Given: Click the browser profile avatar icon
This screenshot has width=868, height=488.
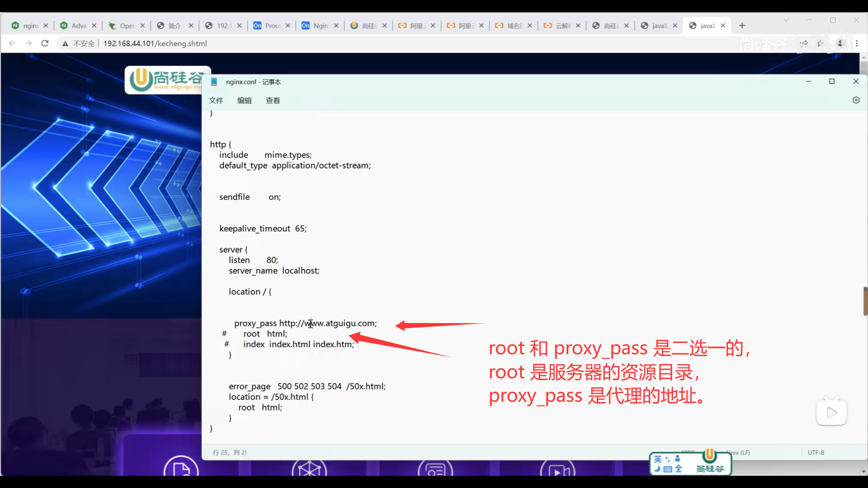Looking at the screenshot, I should click(x=840, y=43).
